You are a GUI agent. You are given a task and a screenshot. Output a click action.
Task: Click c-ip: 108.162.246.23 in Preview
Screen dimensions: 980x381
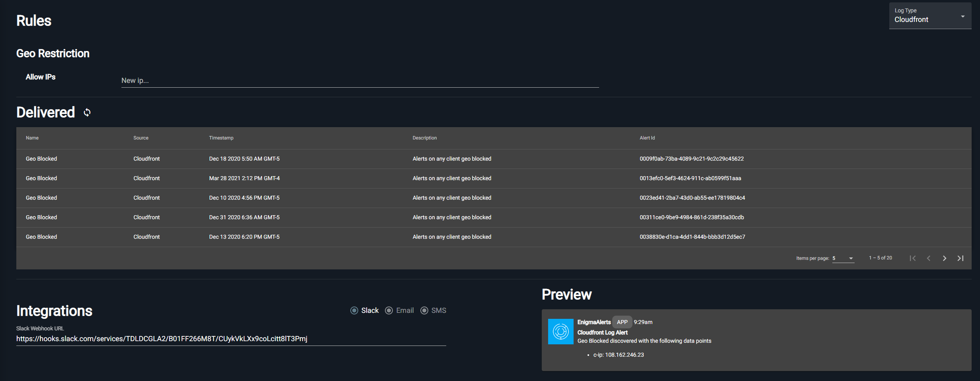[x=619, y=355]
